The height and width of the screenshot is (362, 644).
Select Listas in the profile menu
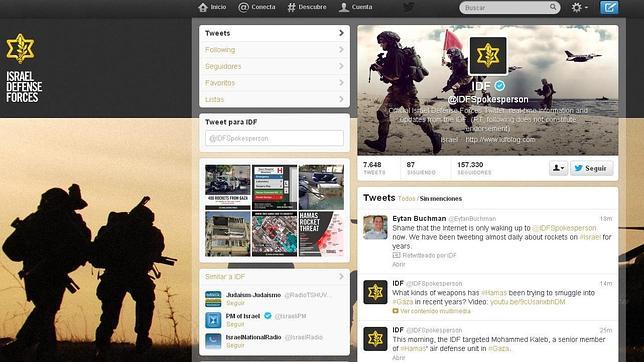(274, 99)
